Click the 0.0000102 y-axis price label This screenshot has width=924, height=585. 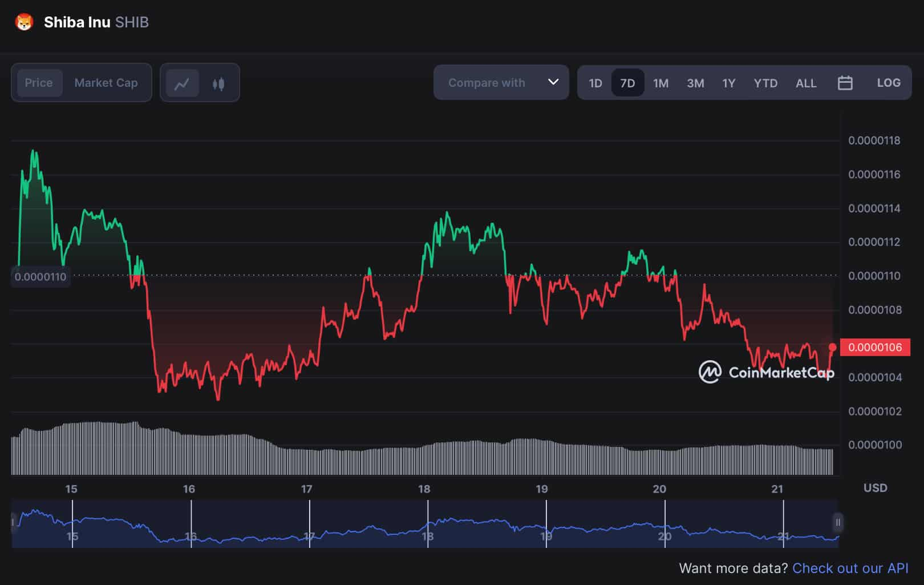(x=874, y=411)
